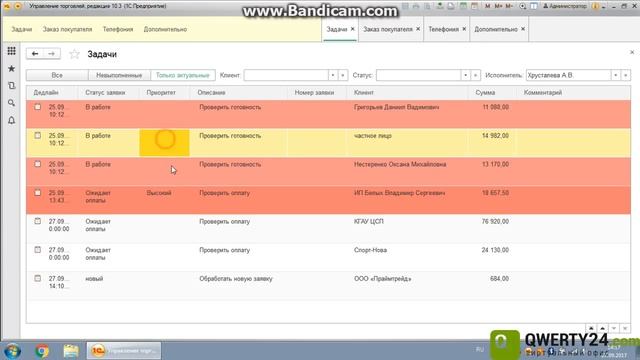Click second button beside Клиент field
This screenshot has height=360, width=640.
click(342, 75)
